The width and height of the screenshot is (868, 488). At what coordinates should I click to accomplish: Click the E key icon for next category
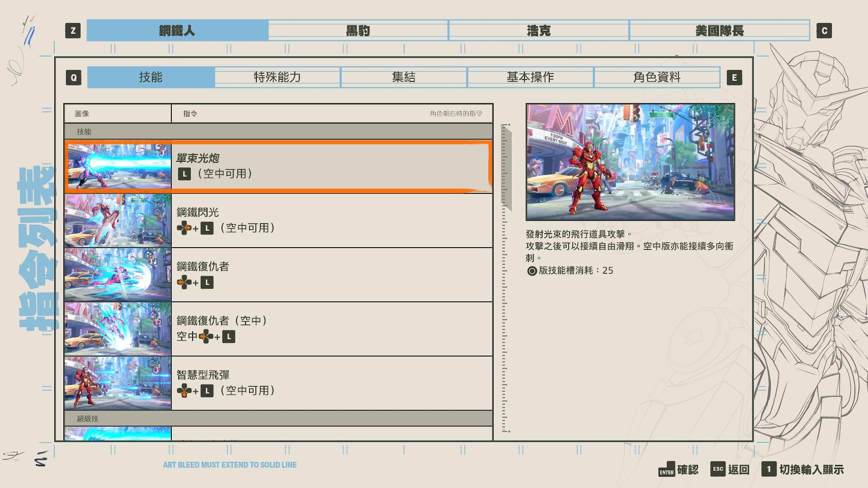point(735,77)
